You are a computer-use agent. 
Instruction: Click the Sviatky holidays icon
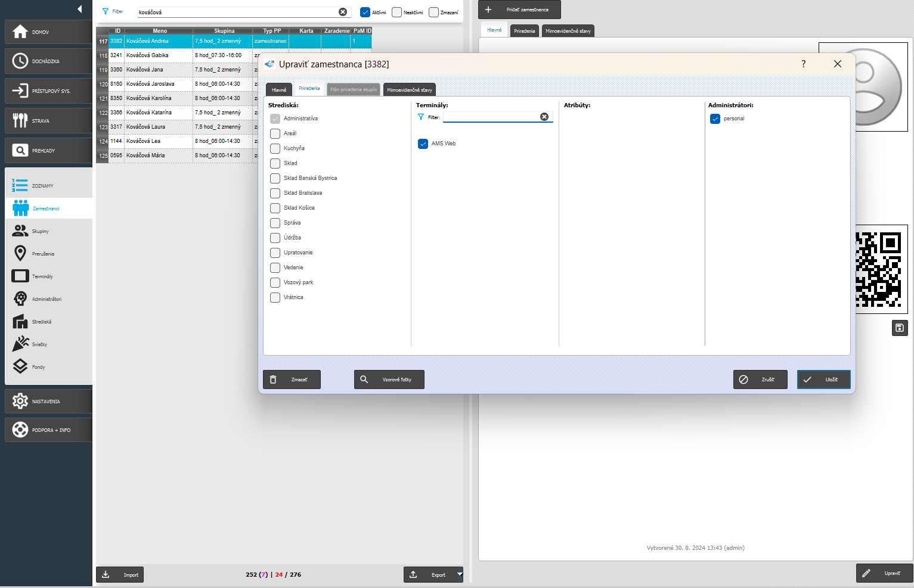20,344
